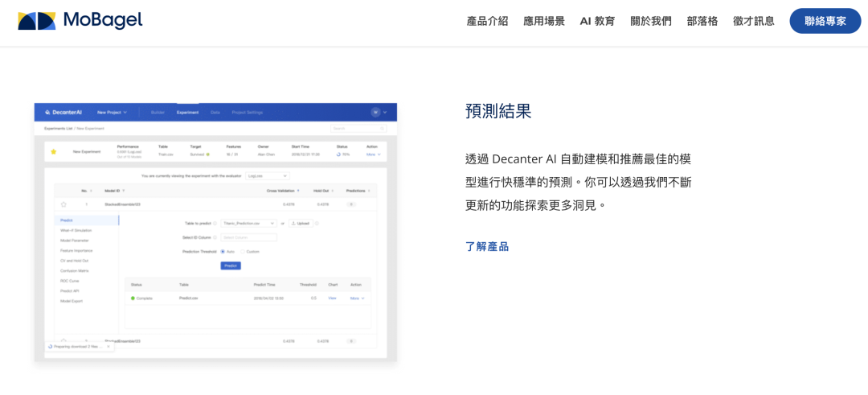The width and height of the screenshot is (868, 395).
Task: Open the New Project dropdown
Action: (x=112, y=113)
